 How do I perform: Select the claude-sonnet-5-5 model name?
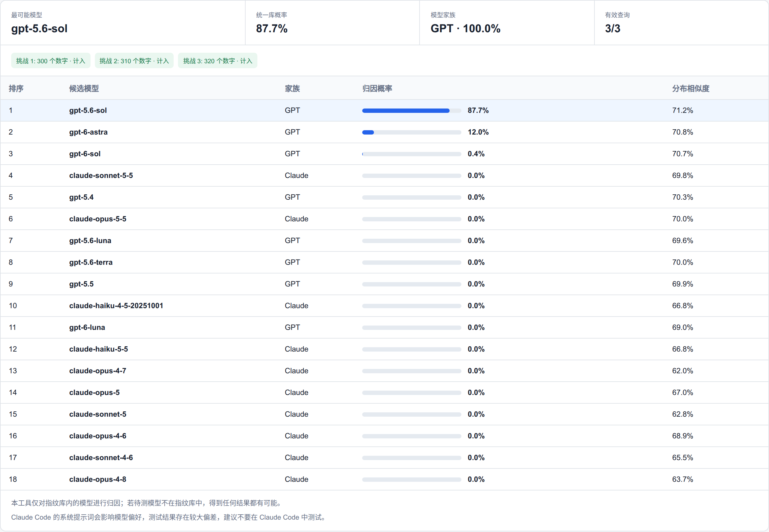101,175
